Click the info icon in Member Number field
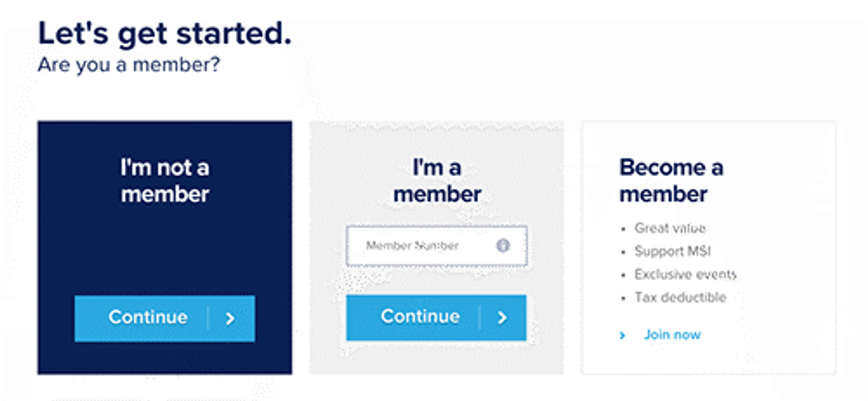Screen dimensions: 868x401 pyautogui.click(x=503, y=245)
